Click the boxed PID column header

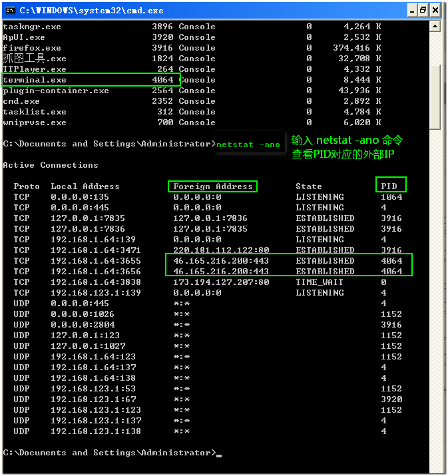pyautogui.click(x=391, y=186)
